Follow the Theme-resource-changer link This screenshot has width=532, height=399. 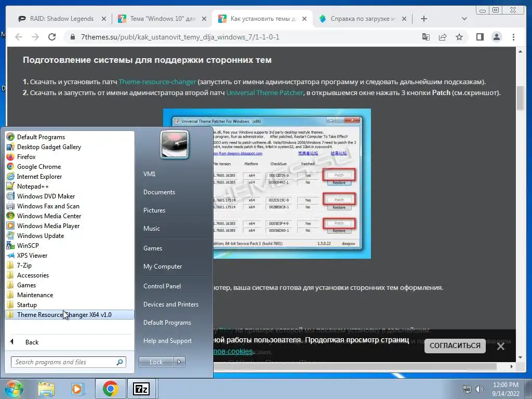pyautogui.click(x=157, y=82)
